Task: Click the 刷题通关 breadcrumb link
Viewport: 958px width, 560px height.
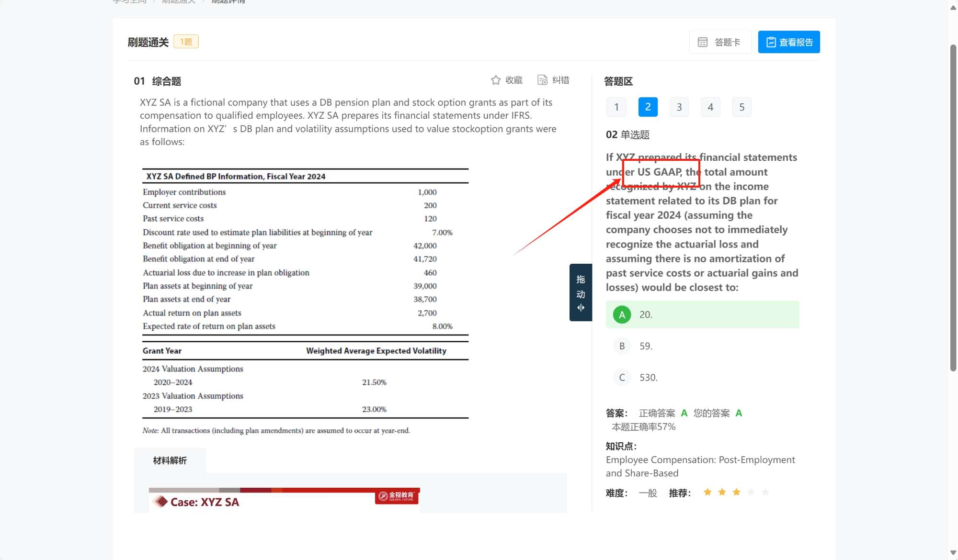Action: point(179,1)
